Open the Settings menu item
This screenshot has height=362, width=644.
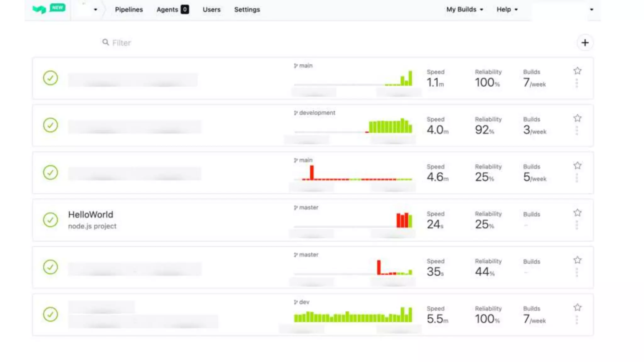pyautogui.click(x=247, y=9)
